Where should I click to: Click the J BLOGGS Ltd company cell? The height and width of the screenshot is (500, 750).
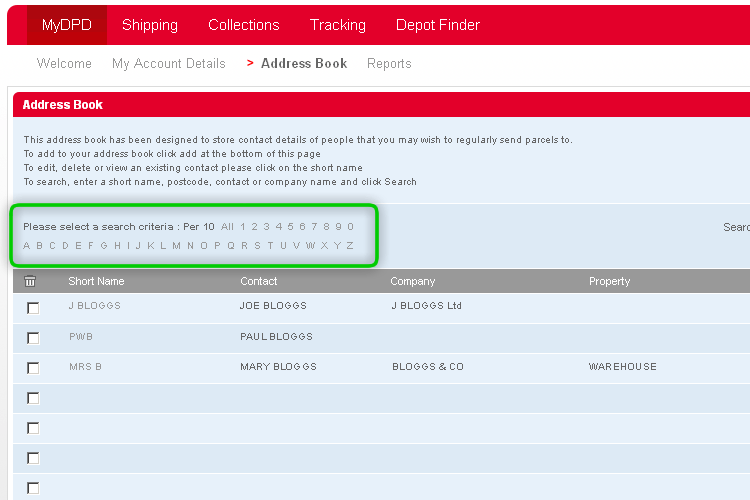427,306
